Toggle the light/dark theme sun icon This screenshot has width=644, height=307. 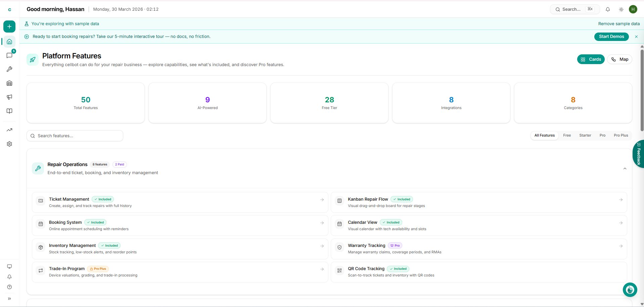621,9
